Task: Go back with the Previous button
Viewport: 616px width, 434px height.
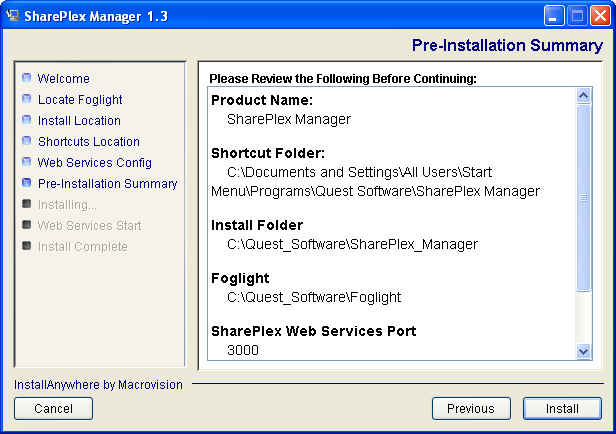Action: click(470, 408)
